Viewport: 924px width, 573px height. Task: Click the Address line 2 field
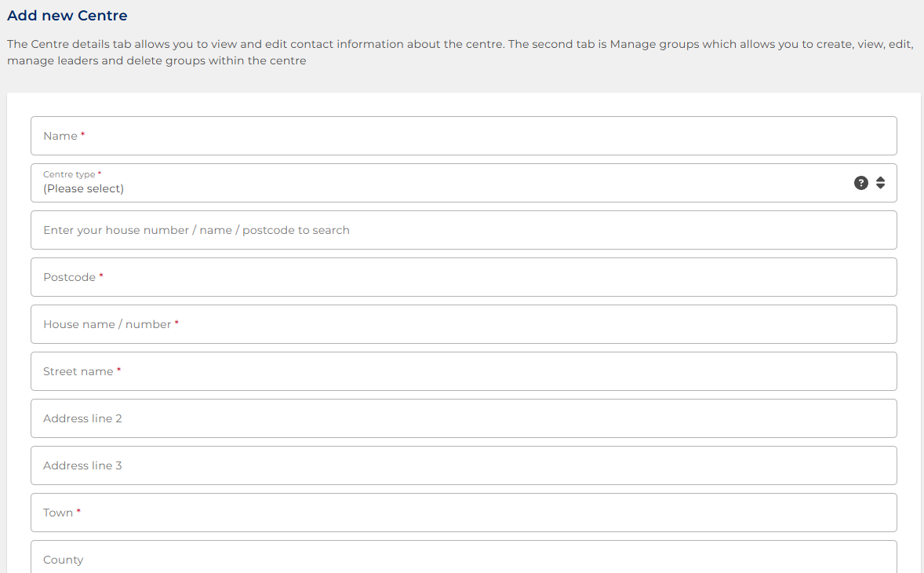coord(464,418)
